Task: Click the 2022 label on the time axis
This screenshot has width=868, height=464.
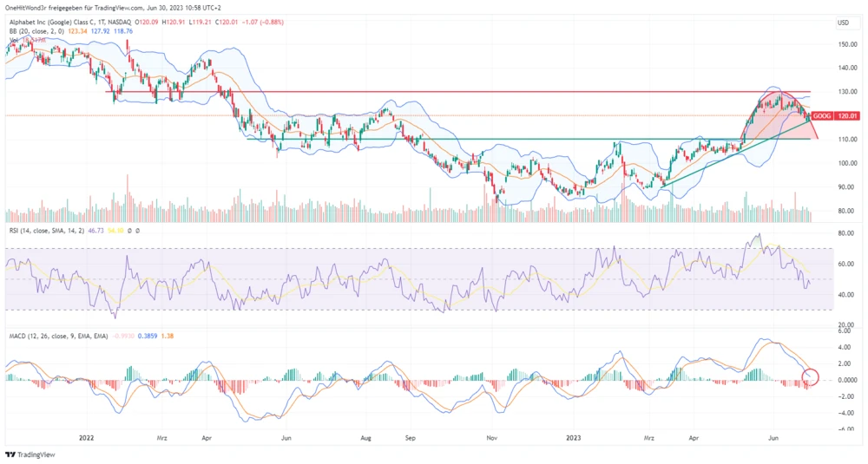Action: pos(87,440)
